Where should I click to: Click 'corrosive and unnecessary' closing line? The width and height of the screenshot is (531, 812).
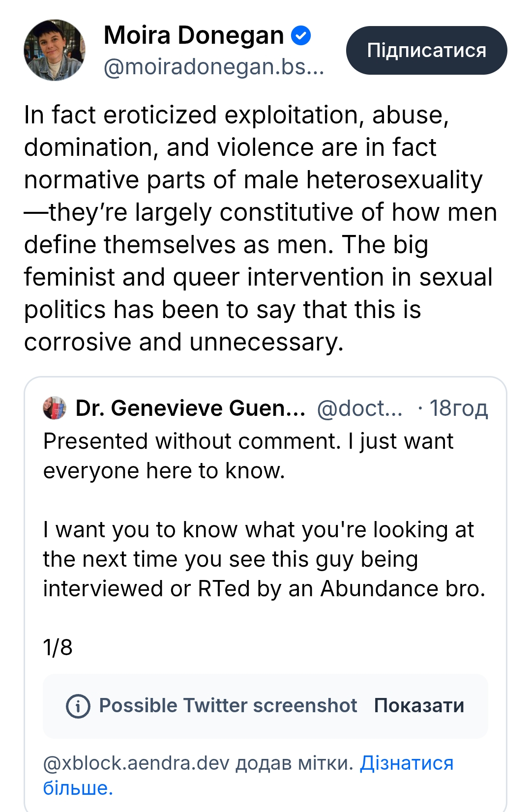[x=183, y=342]
